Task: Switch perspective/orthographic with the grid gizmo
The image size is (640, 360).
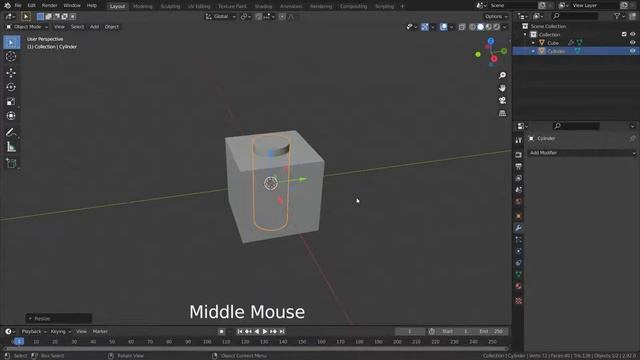Action: coord(502,113)
